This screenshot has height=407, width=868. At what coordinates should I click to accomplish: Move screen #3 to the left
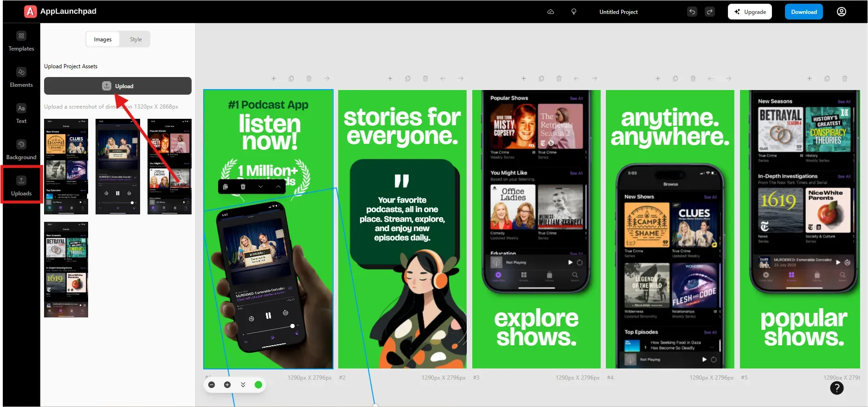tap(577, 78)
